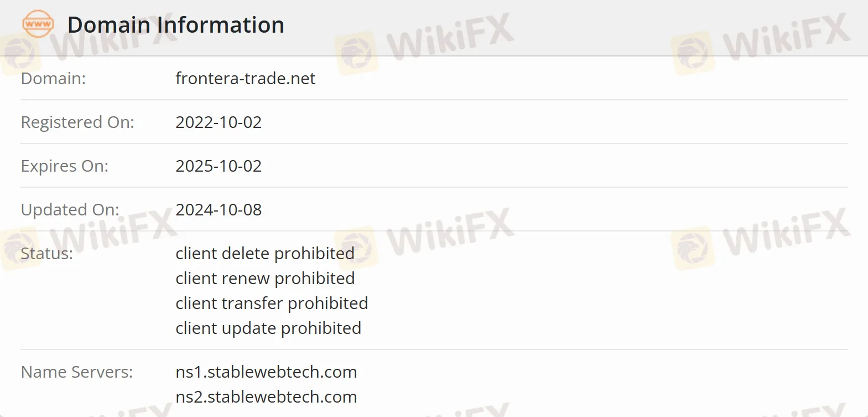
Task: Click the Domain Information heading
Action: pyautogui.click(x=175, y=25)
